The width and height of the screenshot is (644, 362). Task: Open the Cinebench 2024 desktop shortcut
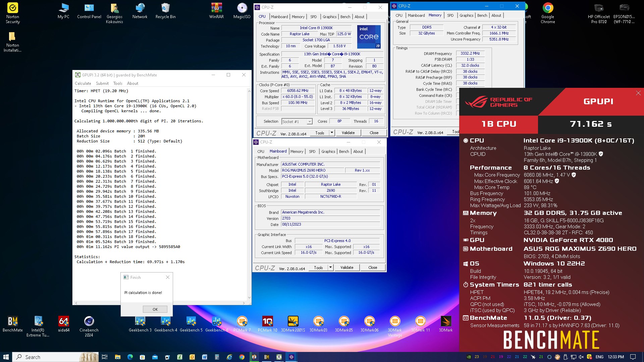(x=89, y=326)
